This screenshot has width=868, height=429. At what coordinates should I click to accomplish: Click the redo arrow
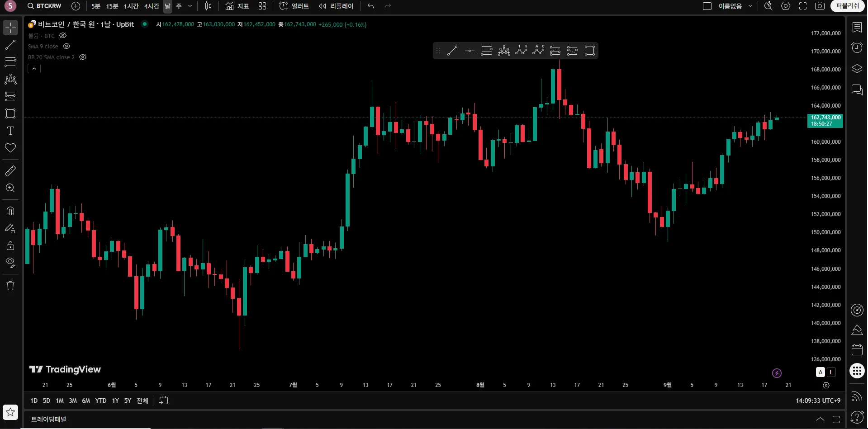pos(388,6)
